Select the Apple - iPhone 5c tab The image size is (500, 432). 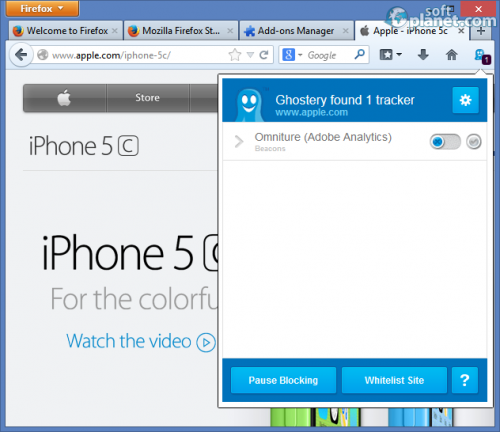tap(412, 31)
